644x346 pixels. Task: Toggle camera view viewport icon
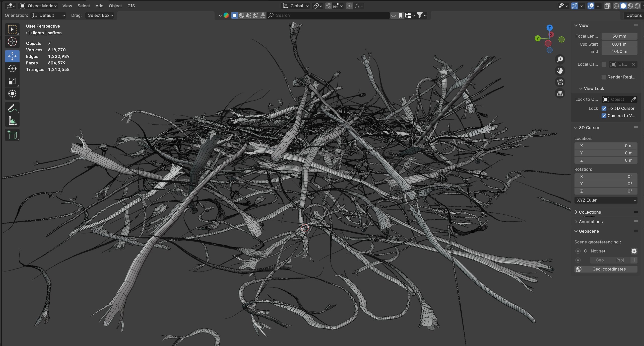pos(560,82)
